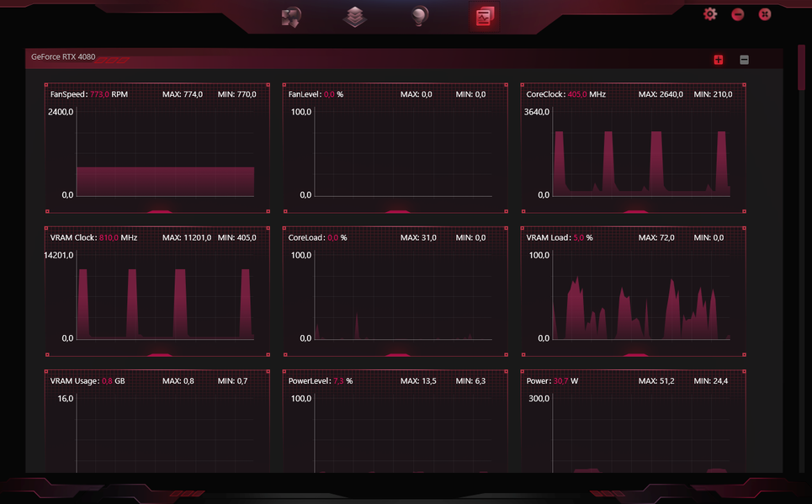
Task: Click Power MAX: 51,2 value
Action: click(x=656, y=381)
